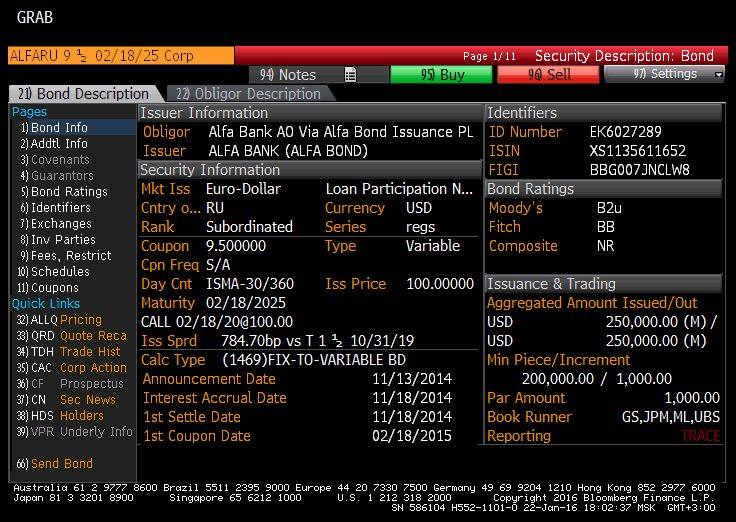736x522 pixels.
Task: Open the Settings dropdown arrow
Action: coord(718,75)
